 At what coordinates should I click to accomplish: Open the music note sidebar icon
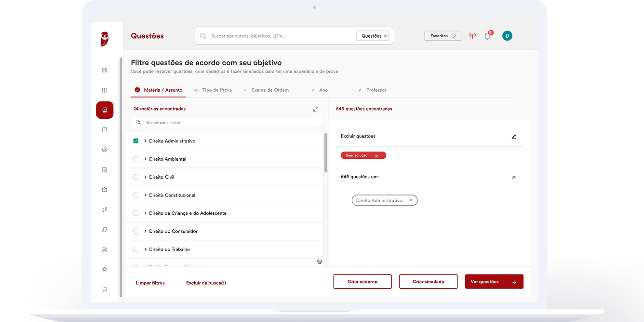(105, 230)
